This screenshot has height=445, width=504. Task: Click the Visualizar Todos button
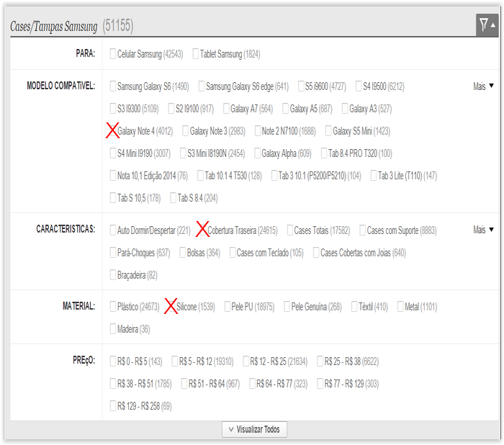tap(254, 429)
